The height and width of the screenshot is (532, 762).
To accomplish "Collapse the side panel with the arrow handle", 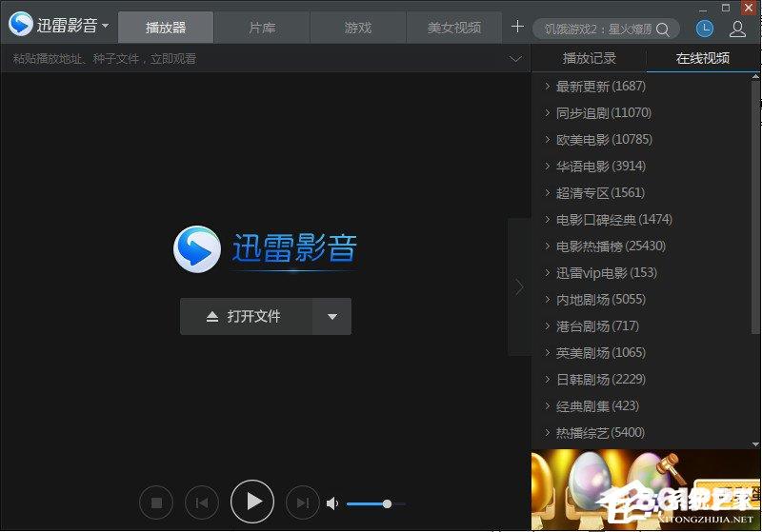I will pos(519,286).
